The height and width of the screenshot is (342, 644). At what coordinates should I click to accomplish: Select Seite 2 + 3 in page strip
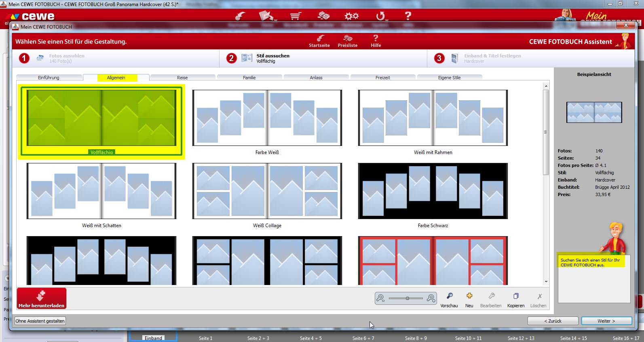tap(258, 338)
